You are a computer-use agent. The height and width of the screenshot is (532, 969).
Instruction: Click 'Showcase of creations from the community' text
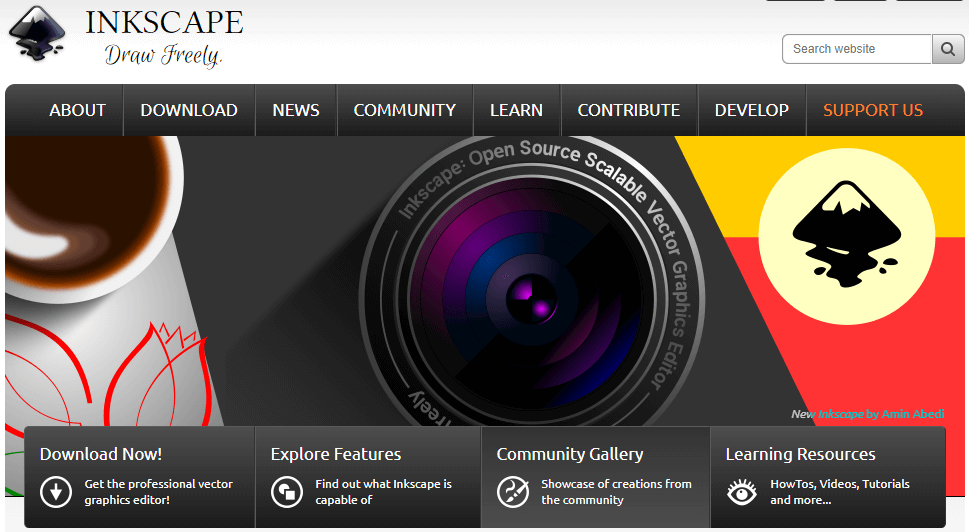[x=617, y=492]
